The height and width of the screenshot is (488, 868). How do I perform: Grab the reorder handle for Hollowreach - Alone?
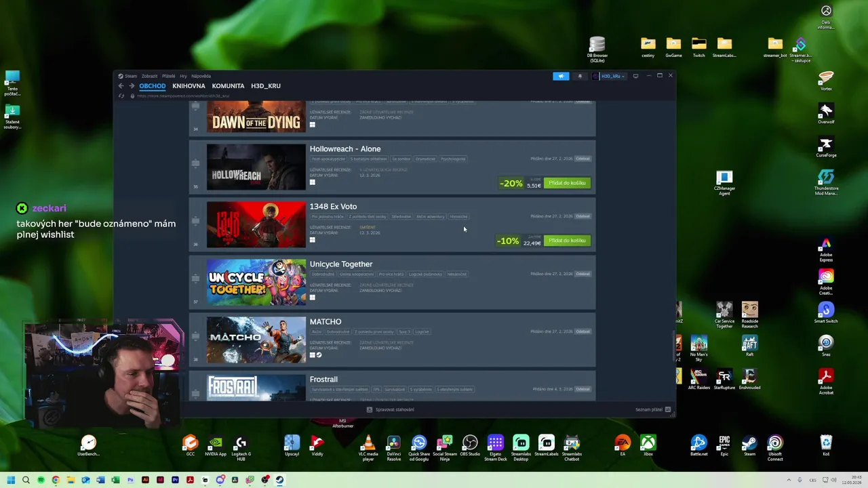[x=195, y=163]
